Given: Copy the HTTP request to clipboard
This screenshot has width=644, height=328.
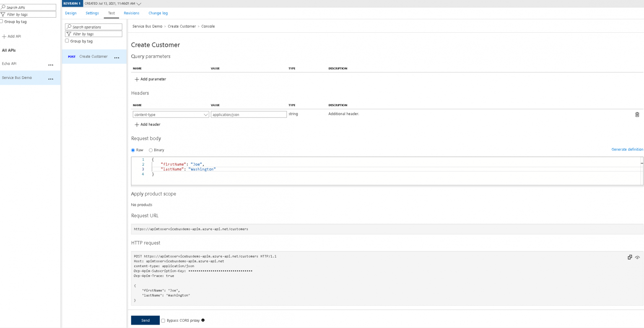Looking at the screenshot, I should pos(630,257).
